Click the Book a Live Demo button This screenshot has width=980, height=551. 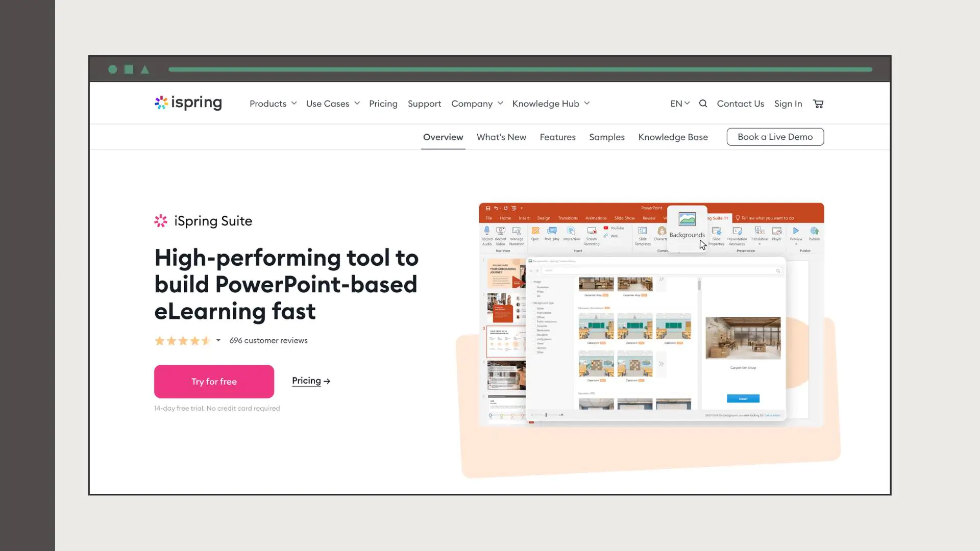click(x=775, y=137)
